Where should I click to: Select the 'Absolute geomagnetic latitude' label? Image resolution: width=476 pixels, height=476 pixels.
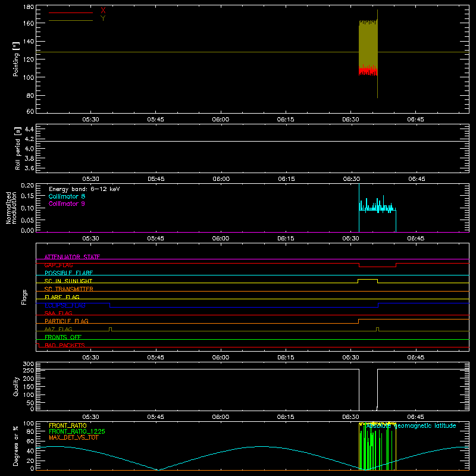411,425
